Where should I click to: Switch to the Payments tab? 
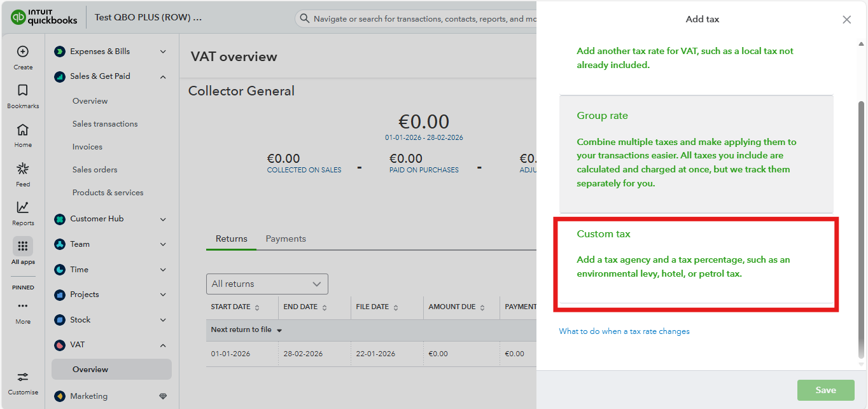[x=286, y=239]
